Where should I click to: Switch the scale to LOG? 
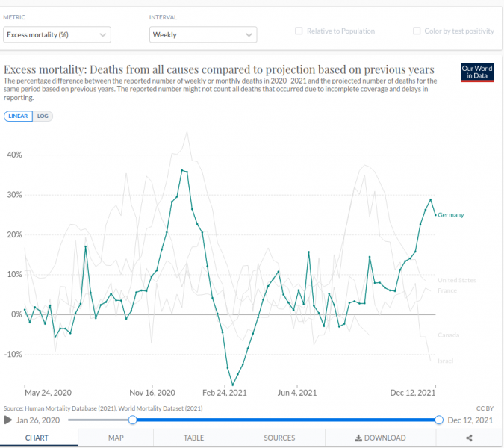pyautogui.click(x=43, y=116)
